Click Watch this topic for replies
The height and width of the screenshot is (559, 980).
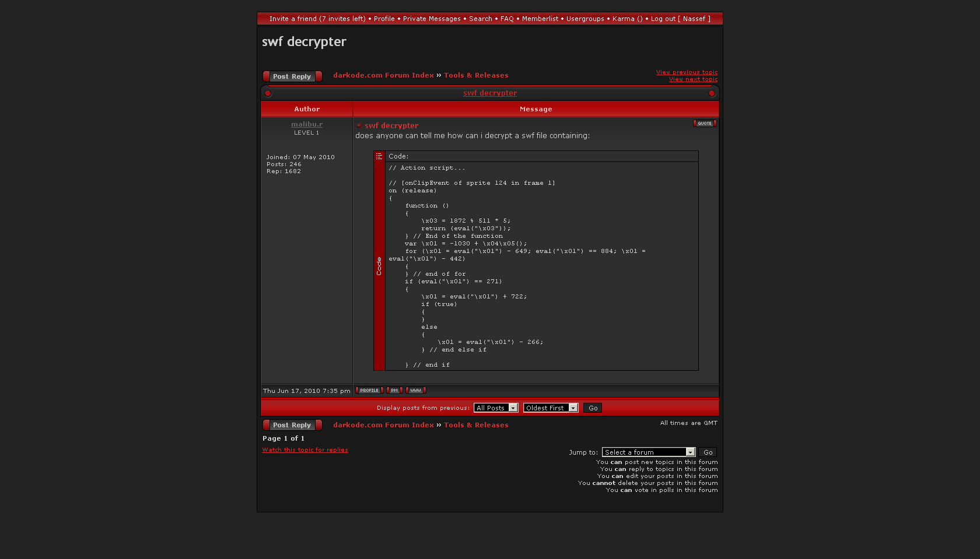tap(305, 450)
